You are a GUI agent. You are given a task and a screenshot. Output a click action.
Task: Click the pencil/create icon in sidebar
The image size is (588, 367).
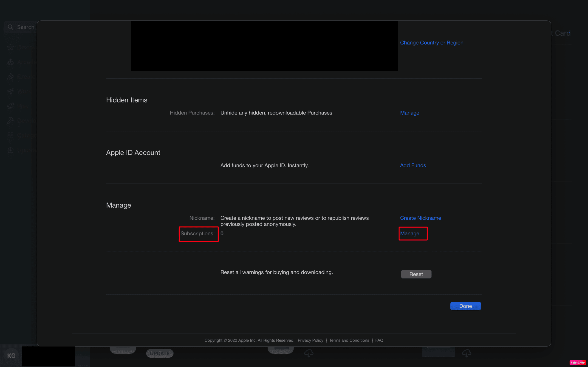click(x=11, y=77)
